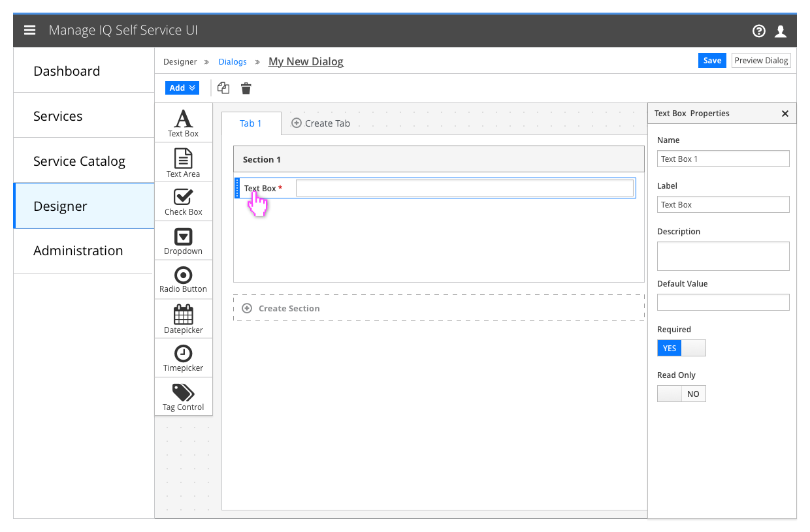Open the Add dropdown menu
Viewport: 810px width, 532px height.
182,87
